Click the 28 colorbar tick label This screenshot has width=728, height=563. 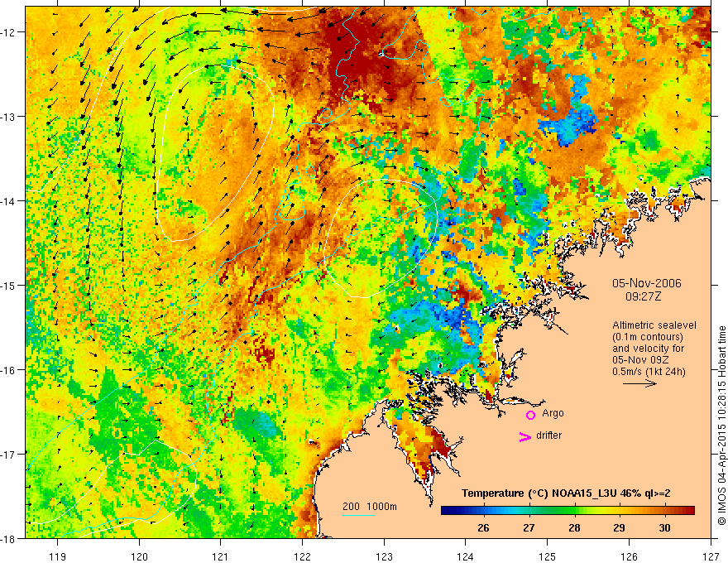(574, 527)
